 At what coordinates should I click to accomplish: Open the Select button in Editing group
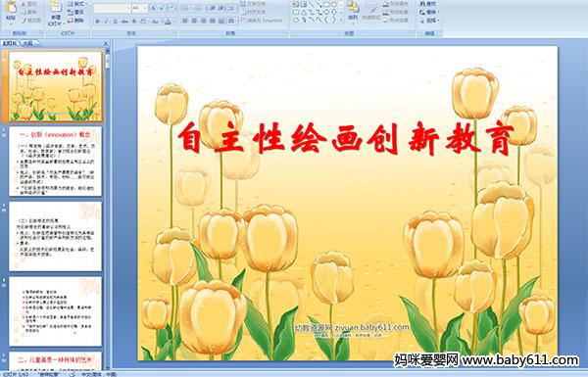pos(429,21)
